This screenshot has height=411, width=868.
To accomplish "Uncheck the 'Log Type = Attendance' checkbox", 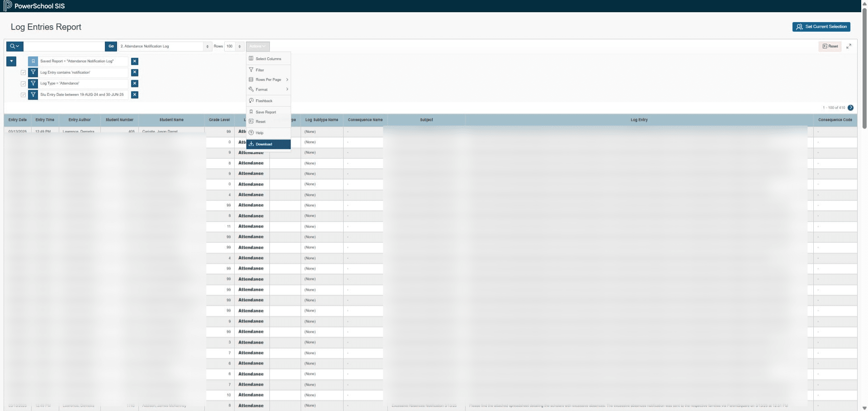I will [23, 84].
